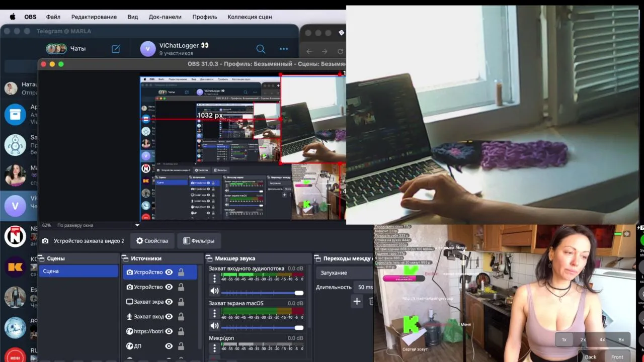Screen dimensions: 644x362
Task: Open the Коллекция сцен menu
Action: pyautogui.click(x=250, y=17)
